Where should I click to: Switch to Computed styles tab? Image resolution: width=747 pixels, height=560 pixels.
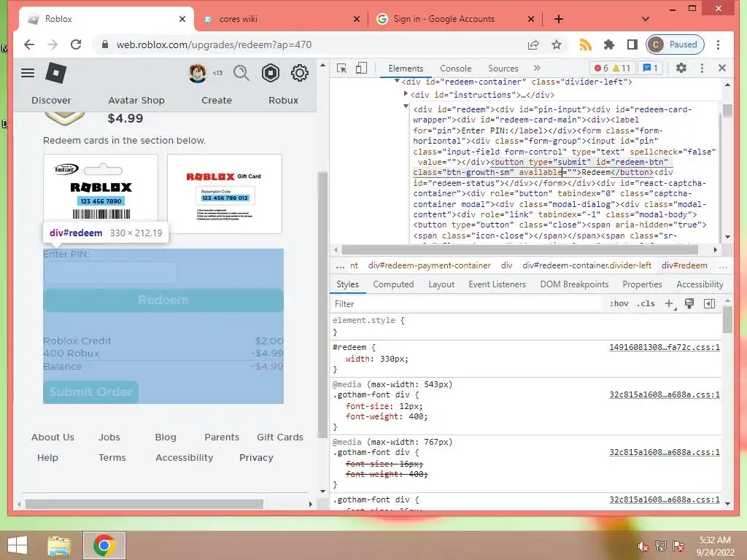click(393, 284)
